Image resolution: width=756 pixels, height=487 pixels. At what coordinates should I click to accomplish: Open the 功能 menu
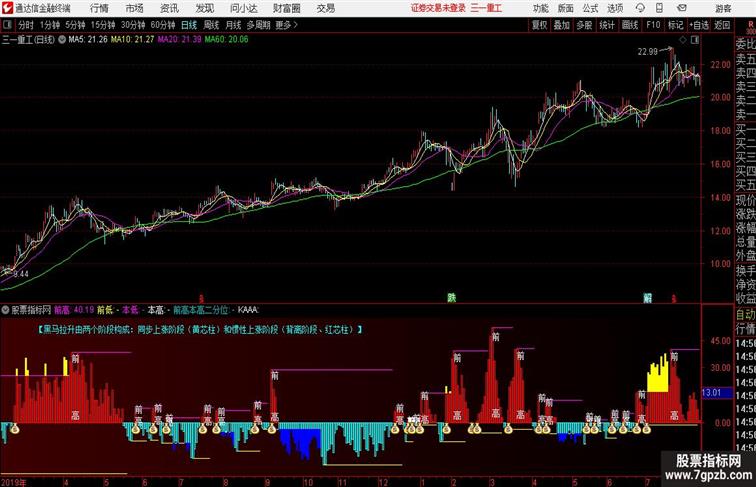540,8
